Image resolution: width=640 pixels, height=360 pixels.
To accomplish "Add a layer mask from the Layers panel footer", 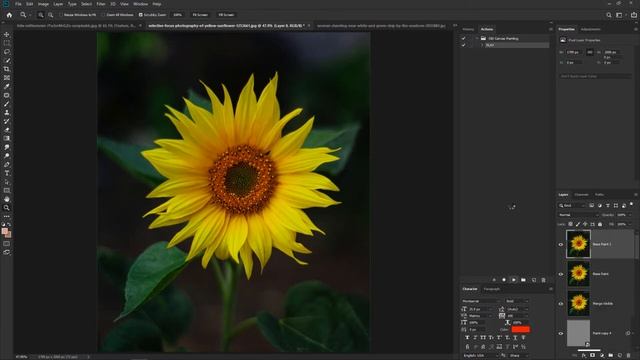I will (593, 356).
